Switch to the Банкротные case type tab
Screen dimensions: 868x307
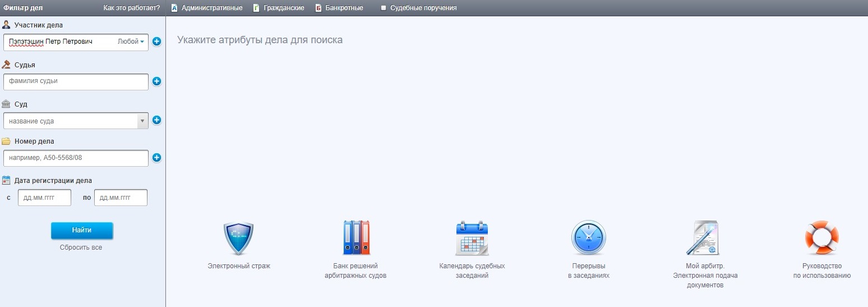[x=339, y=8]
